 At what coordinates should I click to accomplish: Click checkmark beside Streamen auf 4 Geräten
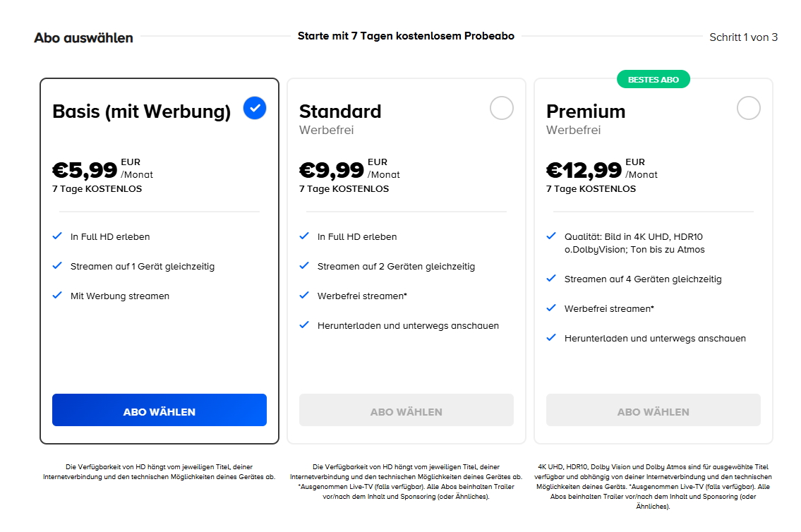point(552,279)
